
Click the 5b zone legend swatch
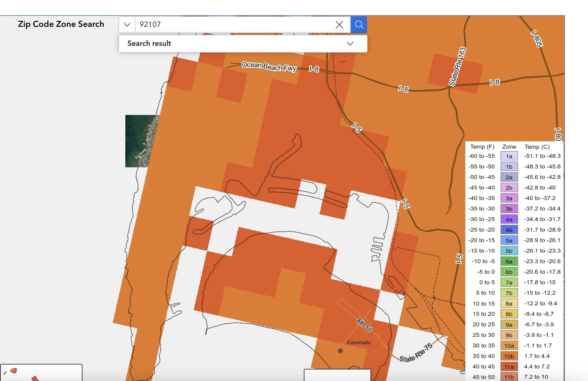click(509, 251)
